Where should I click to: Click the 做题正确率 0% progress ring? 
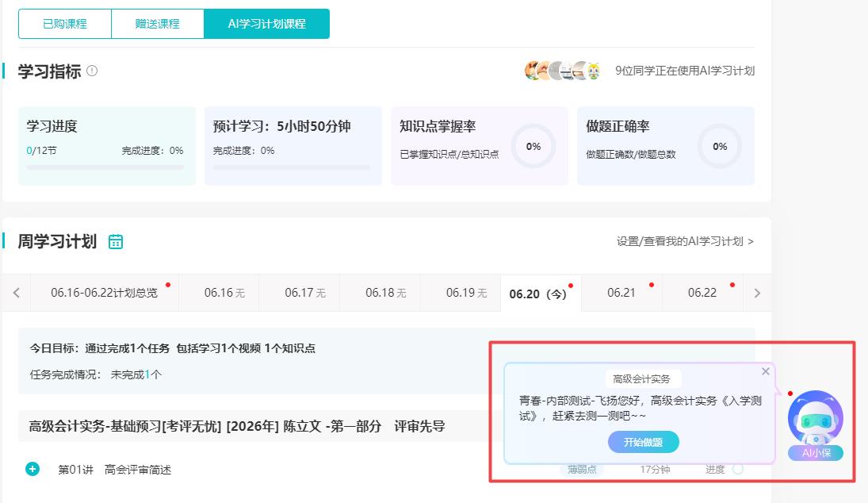719,146
